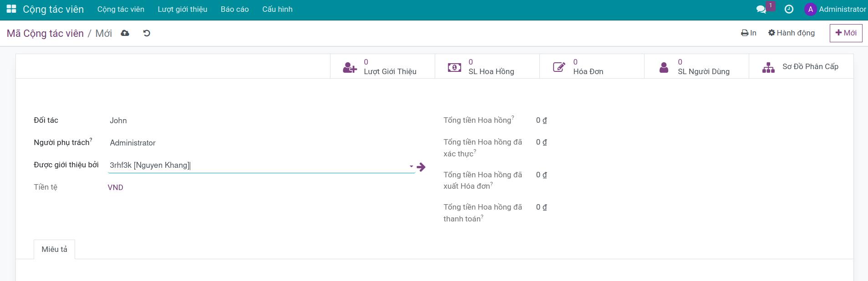Open the Báo cáo menu
This screenshot has width=868, height=281.
point(235,9)
